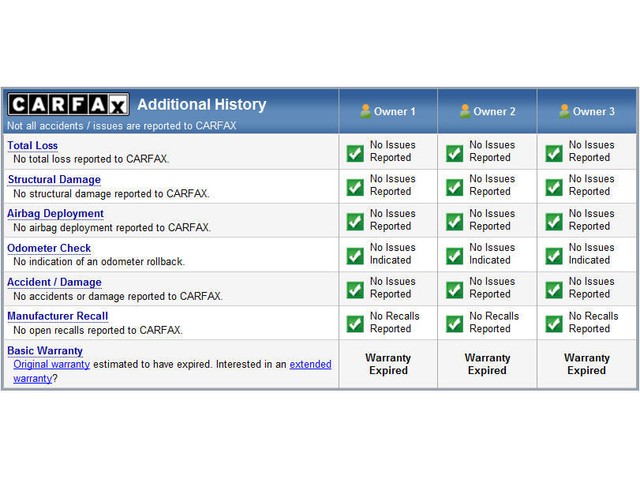Click Total Loss green check for Owner 3
The image size is (640, 480).
pyautogui.click(x=554, y=153)
